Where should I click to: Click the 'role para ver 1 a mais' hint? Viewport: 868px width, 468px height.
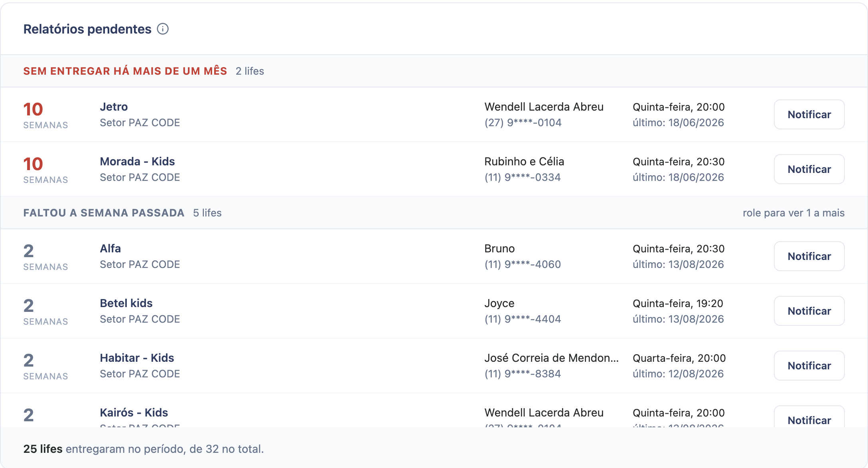click(x=793, y=213)
